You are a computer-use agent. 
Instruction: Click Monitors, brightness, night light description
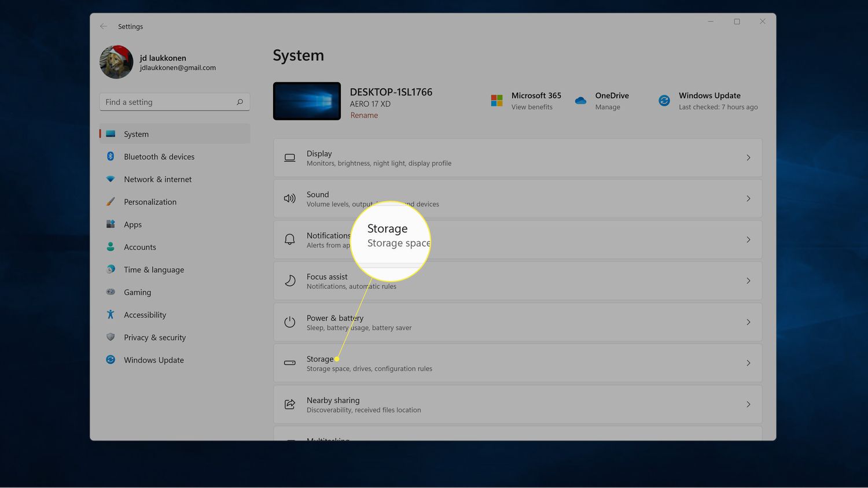(379, 164)
